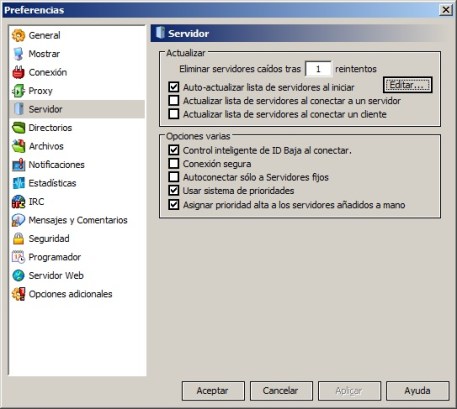Select Mensajes y Comentarios label

click(78, 220)
